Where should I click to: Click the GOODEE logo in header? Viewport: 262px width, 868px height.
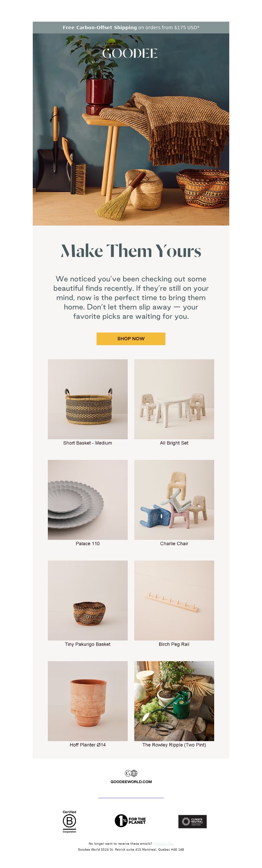(130, 53)
